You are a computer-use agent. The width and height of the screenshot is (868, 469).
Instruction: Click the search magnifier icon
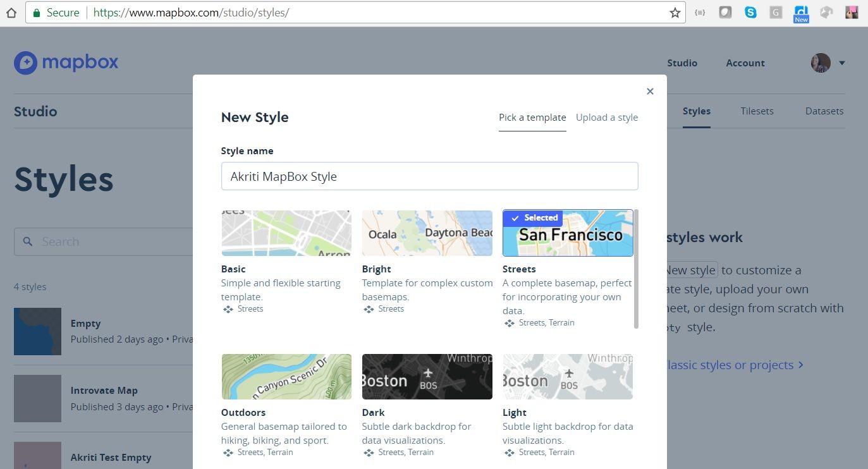tap(28, 241)
